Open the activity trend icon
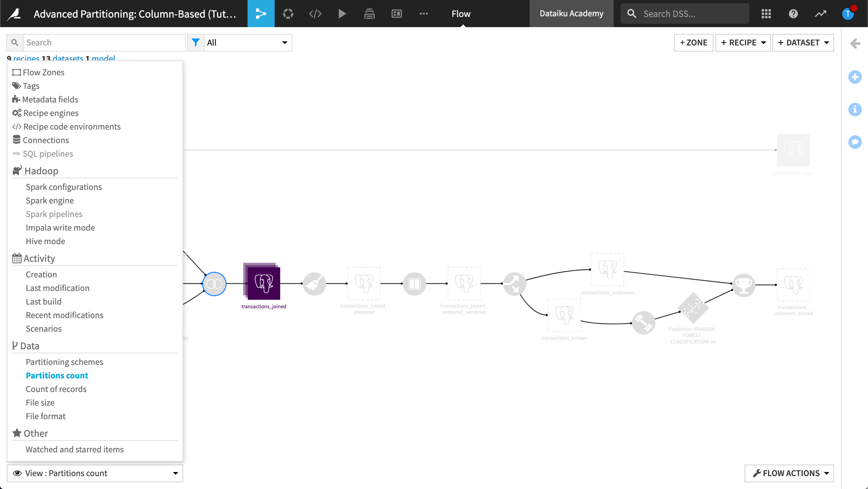Image resolution: width=868 pixels, height=489 pixels. tap(820, 14)
